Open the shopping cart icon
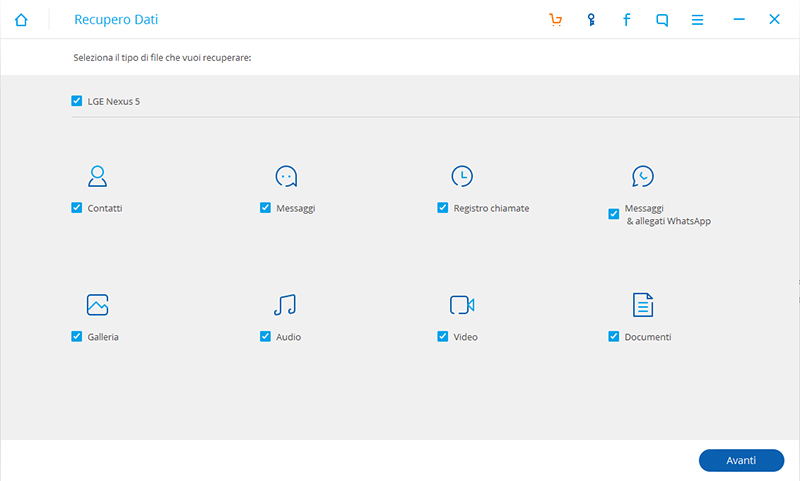The height and width of the screenshot is (481, 800). pyautogui.click(x=556, y=20)
